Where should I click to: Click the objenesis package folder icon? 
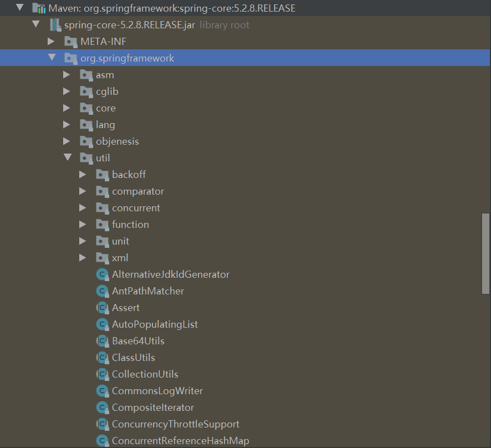click(86, 141)
